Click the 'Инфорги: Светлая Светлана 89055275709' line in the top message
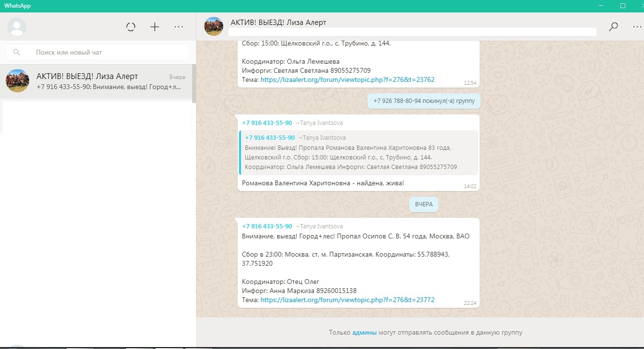This screenshot has height=349, width=644. point(306,71)
